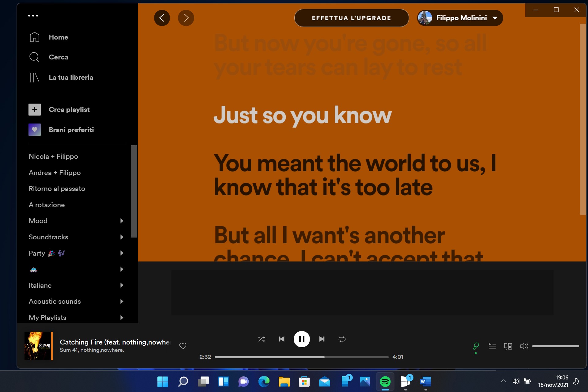The width and height of the screenshot is (588, 392).
Task: Navigate back with the left arrow
Action: [x=162, y=18]
